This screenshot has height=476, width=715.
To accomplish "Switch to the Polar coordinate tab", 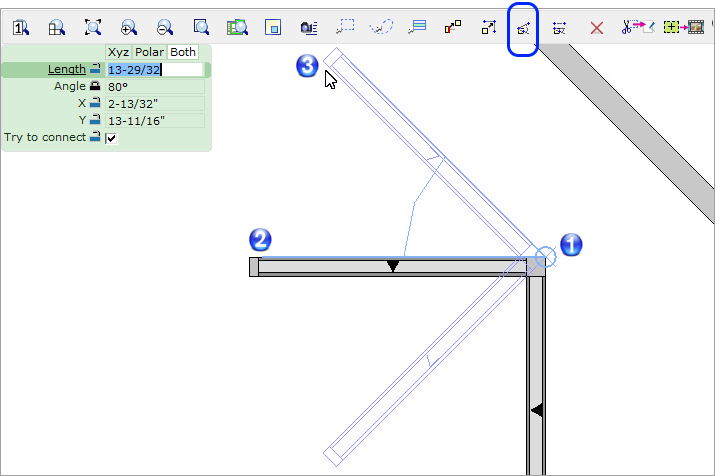I will point(149,52).
